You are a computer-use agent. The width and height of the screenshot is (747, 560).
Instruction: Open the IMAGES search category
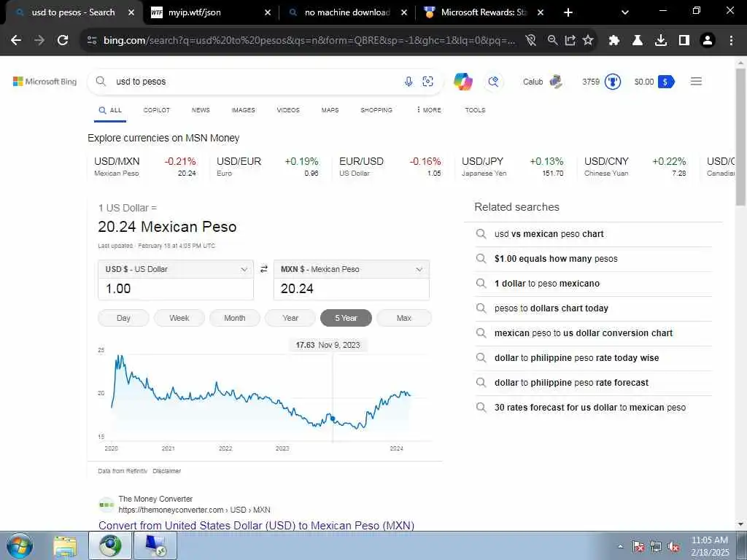[x=244, y=110]
